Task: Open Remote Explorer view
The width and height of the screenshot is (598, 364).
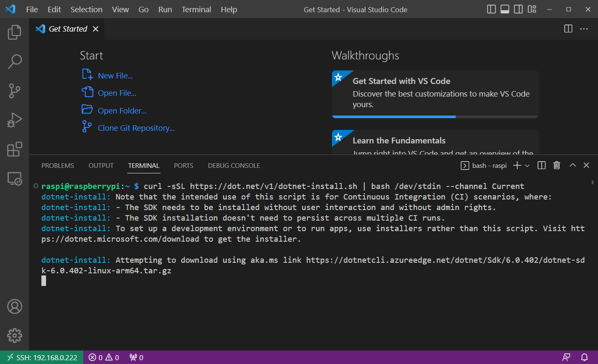Action: (14, 179)
